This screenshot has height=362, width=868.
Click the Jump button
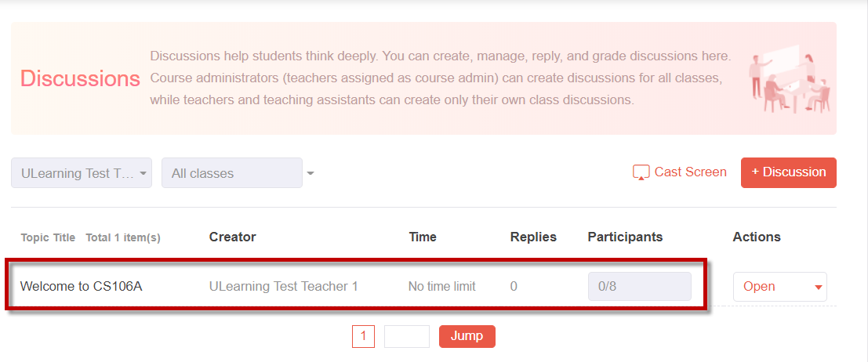467,336
